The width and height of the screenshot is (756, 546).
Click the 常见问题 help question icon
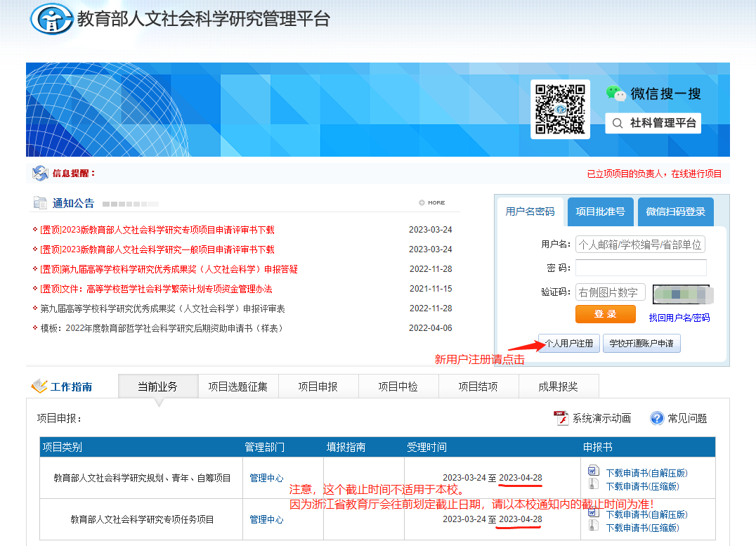click(x=657, y=418)
